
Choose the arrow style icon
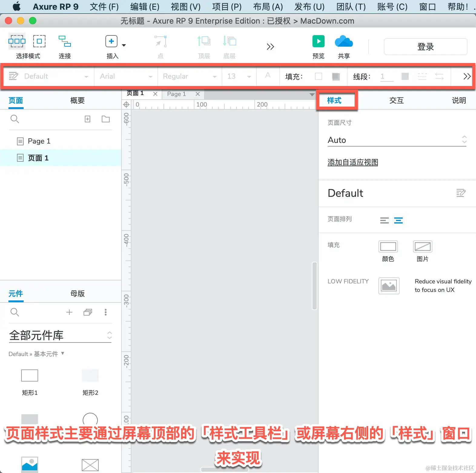point(439,76)
